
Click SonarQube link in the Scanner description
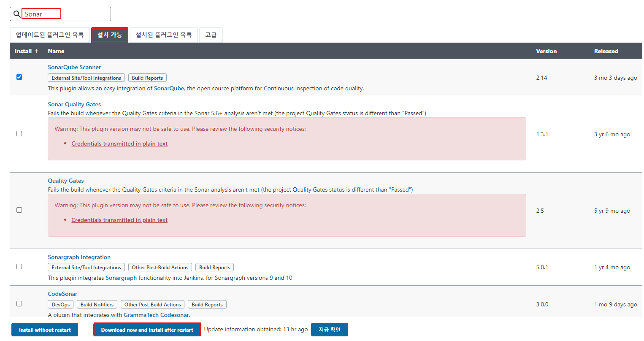tap(169, 88)
